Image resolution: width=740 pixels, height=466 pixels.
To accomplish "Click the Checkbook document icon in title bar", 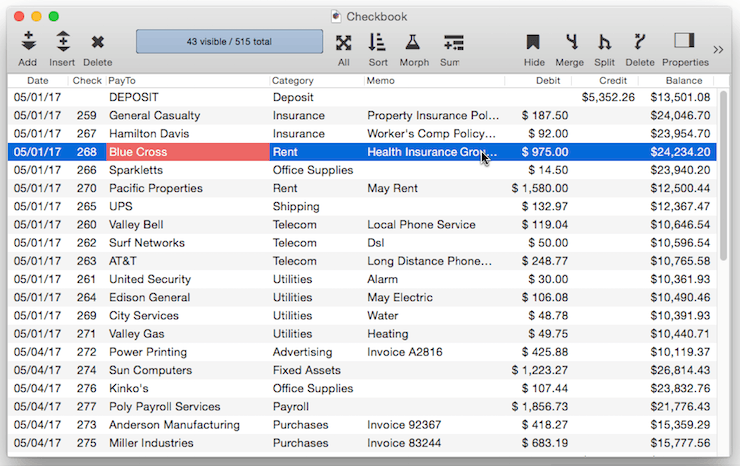I will pyautogui.click(x=336, y=17).
